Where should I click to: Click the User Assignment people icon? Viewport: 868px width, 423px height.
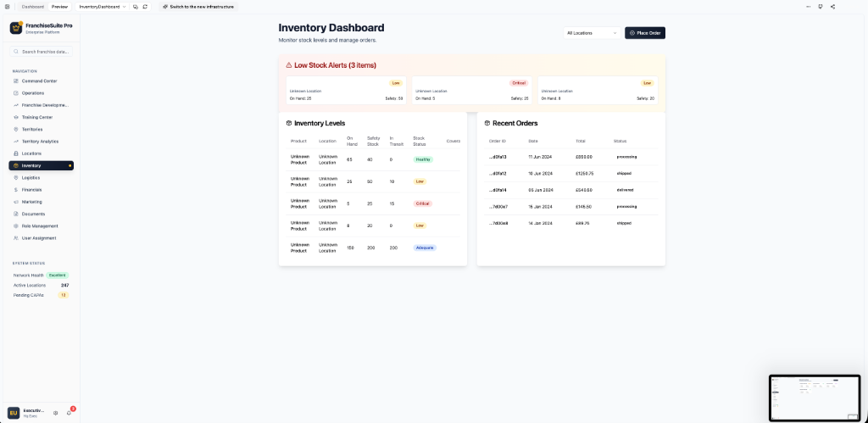pyautogui.click(x=16, y=238)
